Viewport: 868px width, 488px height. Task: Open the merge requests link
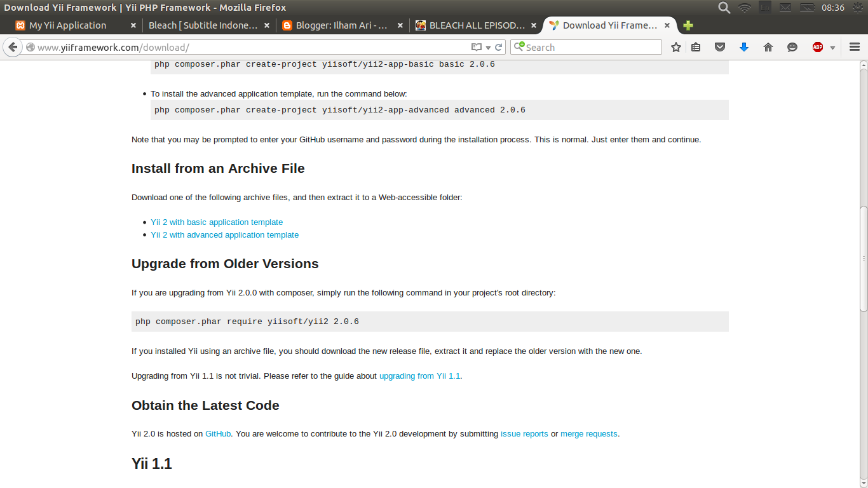point(589,434)
